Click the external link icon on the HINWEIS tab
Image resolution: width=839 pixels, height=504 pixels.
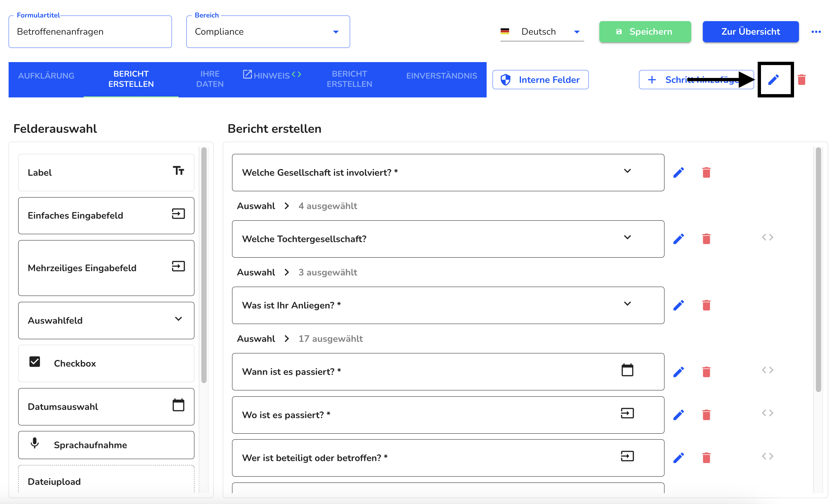(248, 74)
